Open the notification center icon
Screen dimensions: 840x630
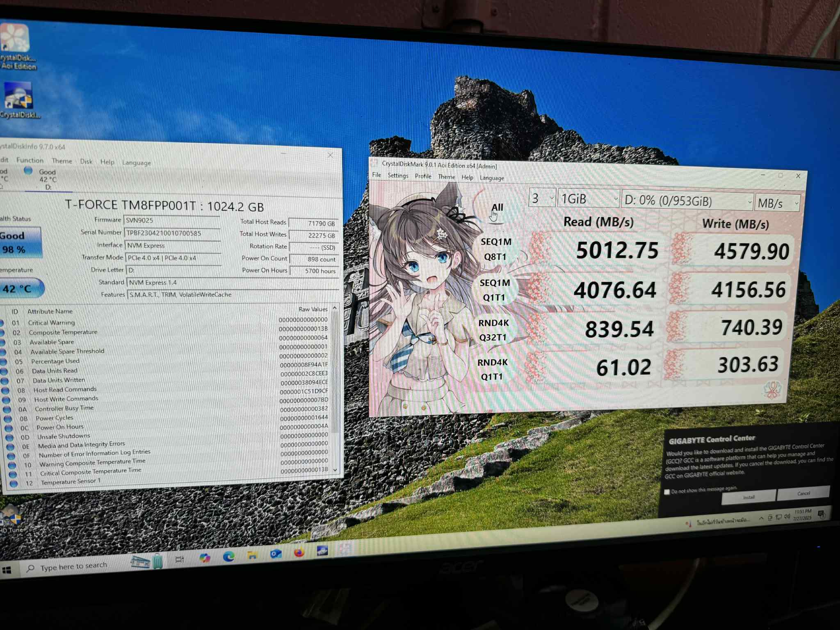click(x=821, y=514)
